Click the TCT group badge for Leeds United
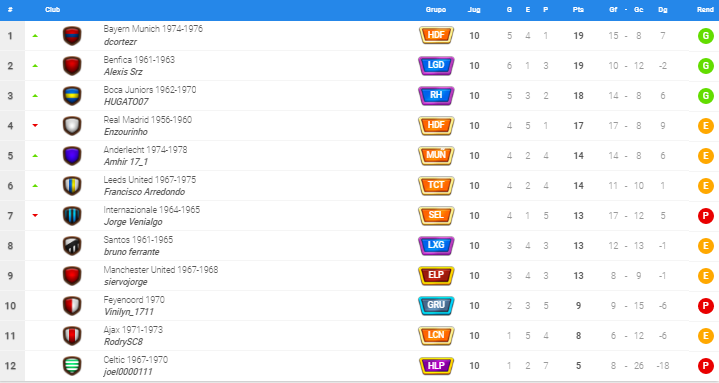 (436, 185)
